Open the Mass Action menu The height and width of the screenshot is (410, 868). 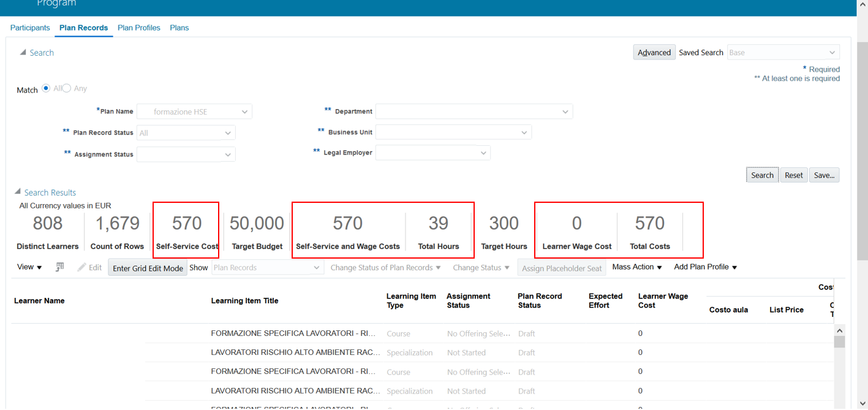(637, 267)
